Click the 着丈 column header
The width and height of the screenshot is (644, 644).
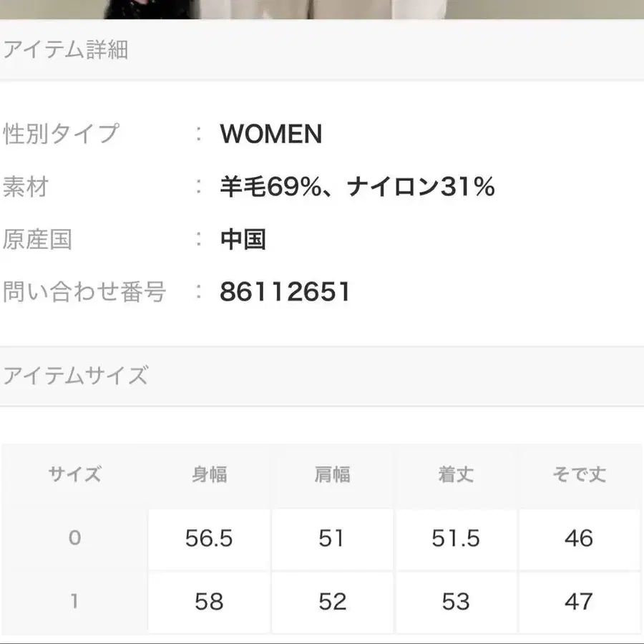456,474
